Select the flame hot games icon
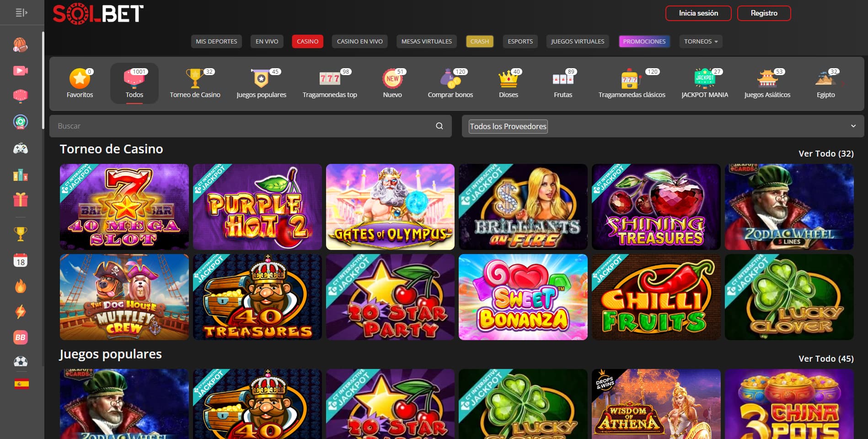This screenshot has width=868, height=439. pyautogui.click(x=20, y=286)
